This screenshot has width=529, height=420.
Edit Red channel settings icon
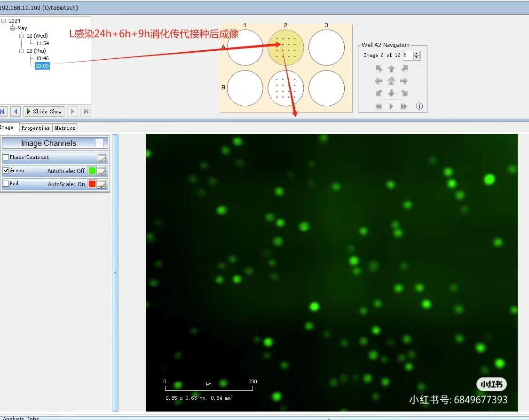pyautogui.click(x=102, y=184)
